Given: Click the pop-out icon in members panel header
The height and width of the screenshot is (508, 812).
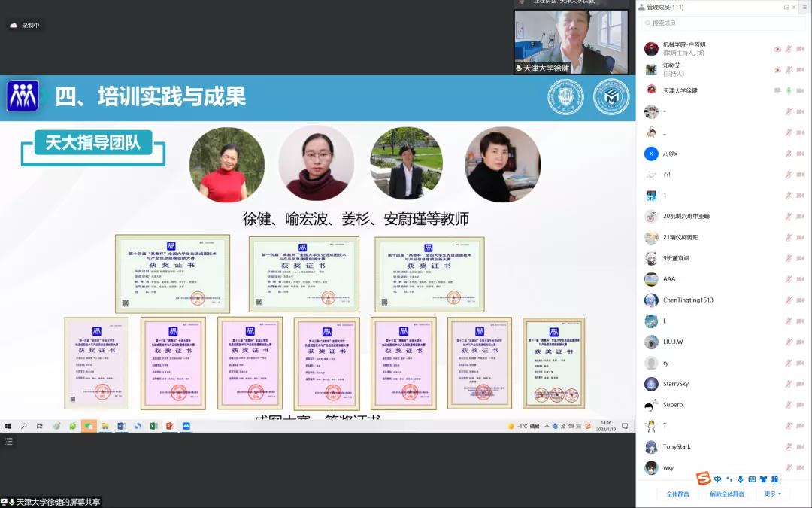Looking at the screenshot, I should pos(786,7).
